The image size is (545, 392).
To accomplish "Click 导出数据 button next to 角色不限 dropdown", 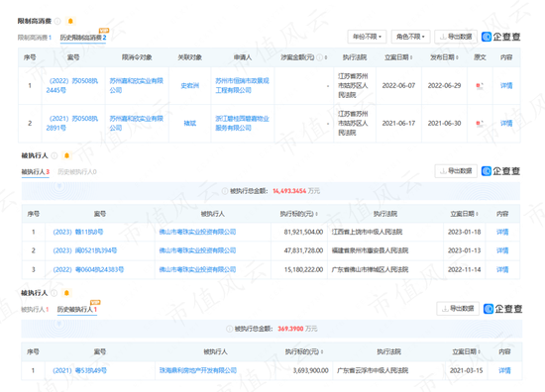I will click(456, 37).
